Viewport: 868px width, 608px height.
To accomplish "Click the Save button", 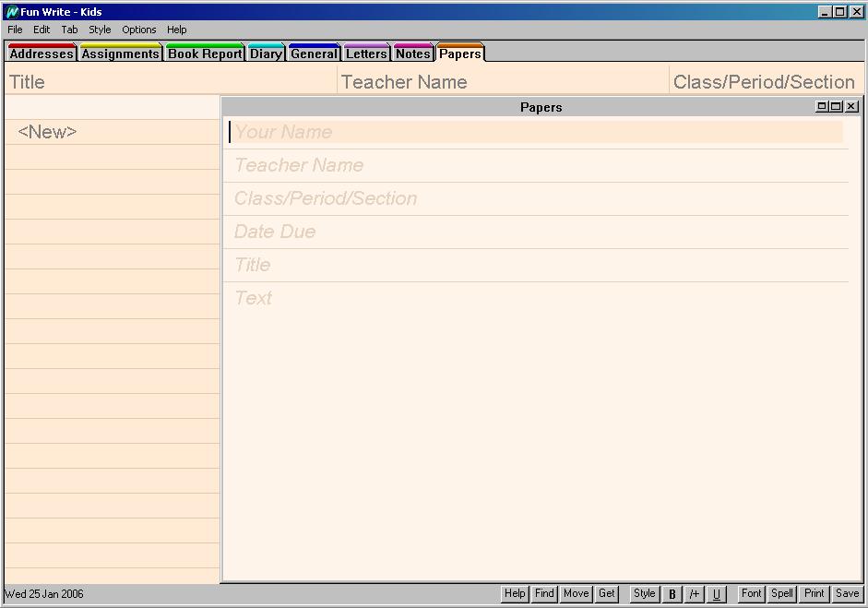I will [x=847, y=593].
